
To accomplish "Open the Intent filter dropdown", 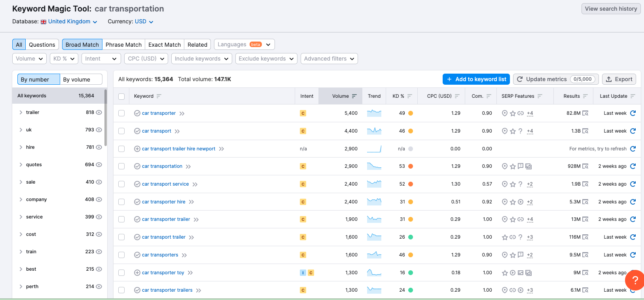I will click(101, 59).
